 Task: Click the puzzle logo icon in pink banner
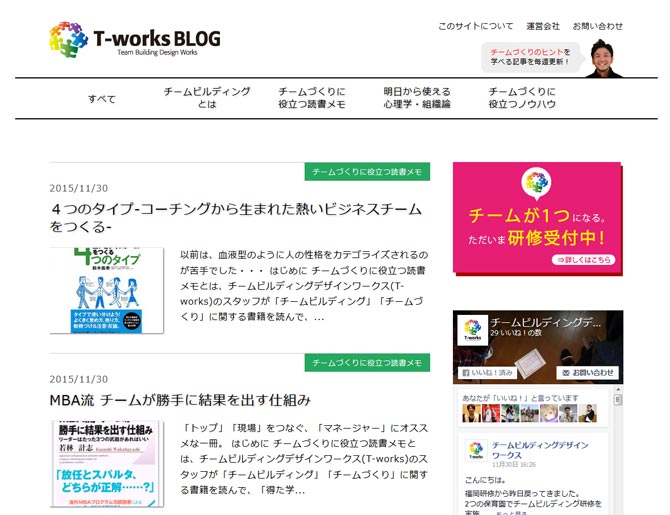(x=536, y=184)
